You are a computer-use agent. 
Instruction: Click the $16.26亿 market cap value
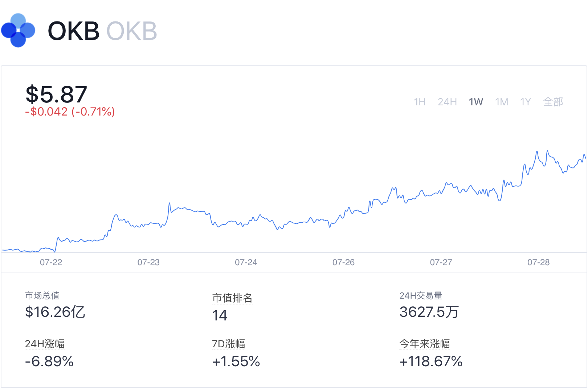tap(55, 312)
